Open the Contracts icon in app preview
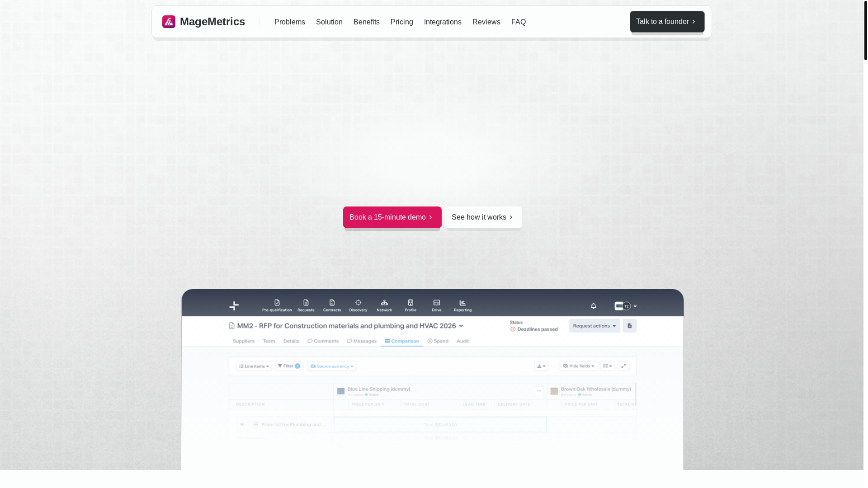868x488 pixels. pos(332,305)
